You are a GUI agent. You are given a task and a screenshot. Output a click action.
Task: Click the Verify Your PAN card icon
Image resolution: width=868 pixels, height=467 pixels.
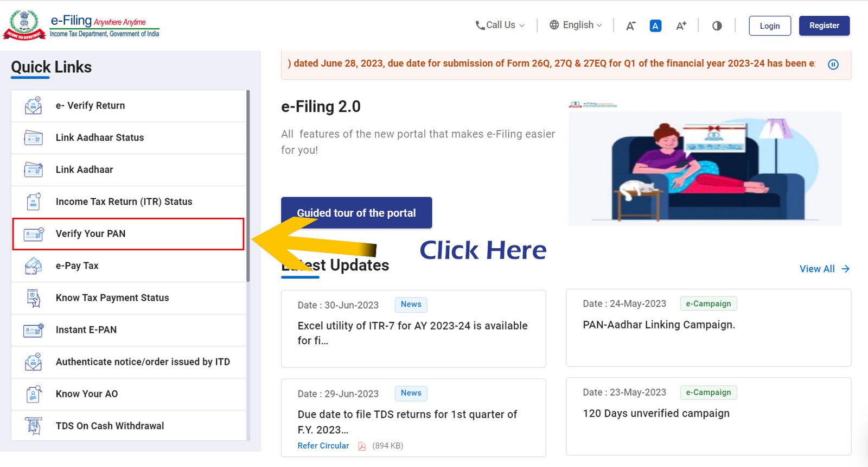[x=34, y=234]
